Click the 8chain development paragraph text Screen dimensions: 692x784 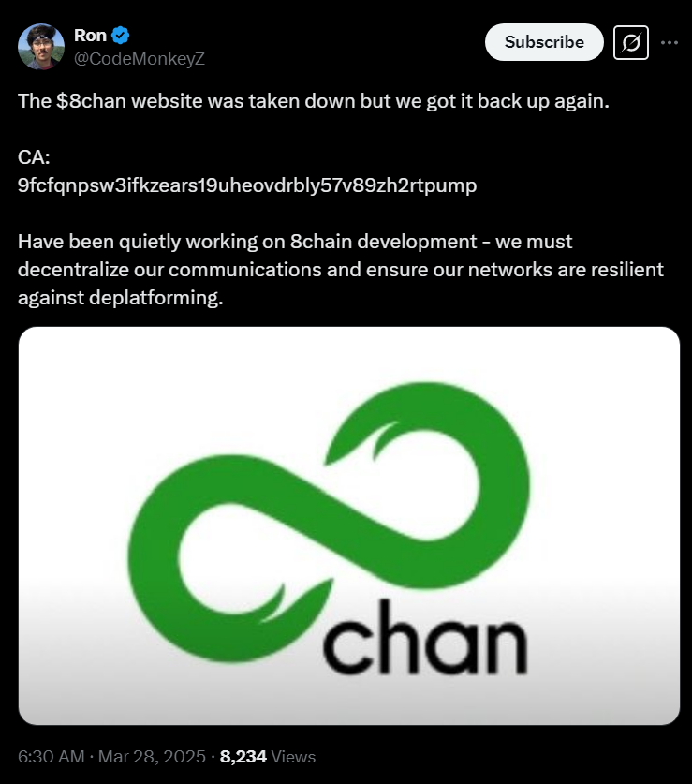point(341,270)
